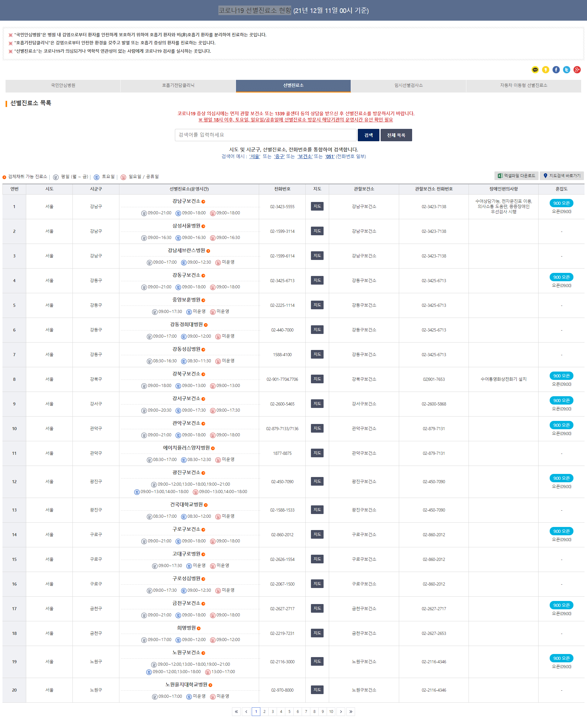Download the Excel file (엑셀파일 다운로드)
The height and width of the screenshot is (728, 587).
tap(516, 176)
